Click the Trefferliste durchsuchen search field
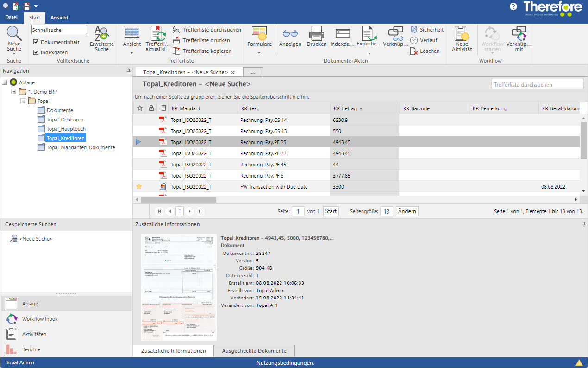588x368 pixels. [537, 84]
